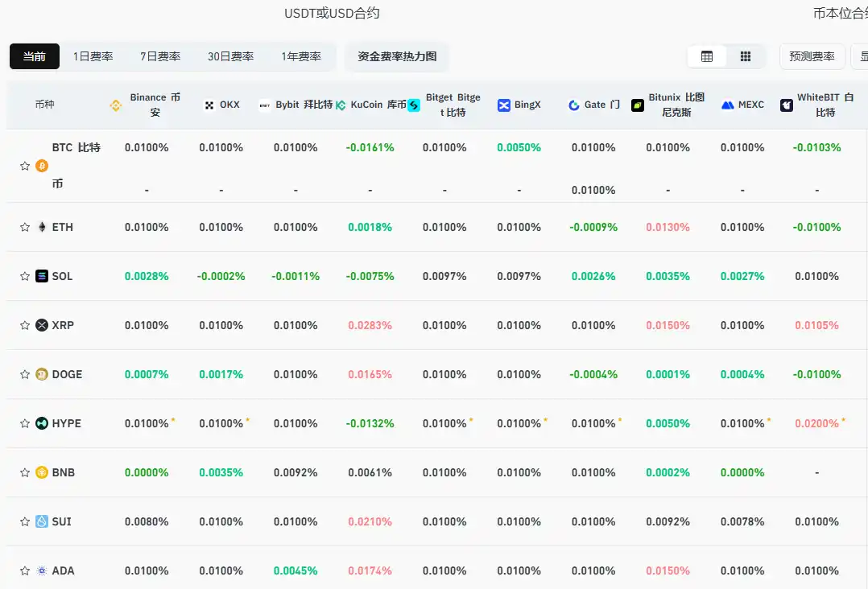Click the Ethereum coin logo
This screenshot has width=868, height=589.
[x=42, y=227]
